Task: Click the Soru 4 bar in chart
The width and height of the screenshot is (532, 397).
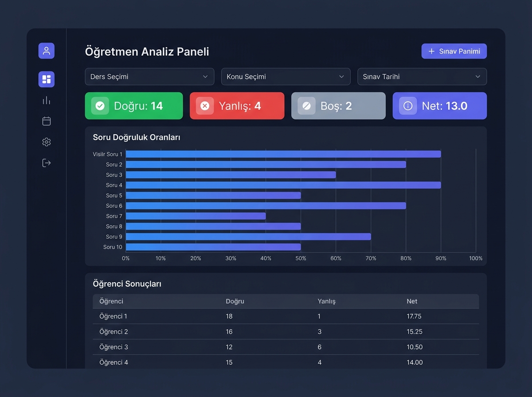Action: pos(283,185)
